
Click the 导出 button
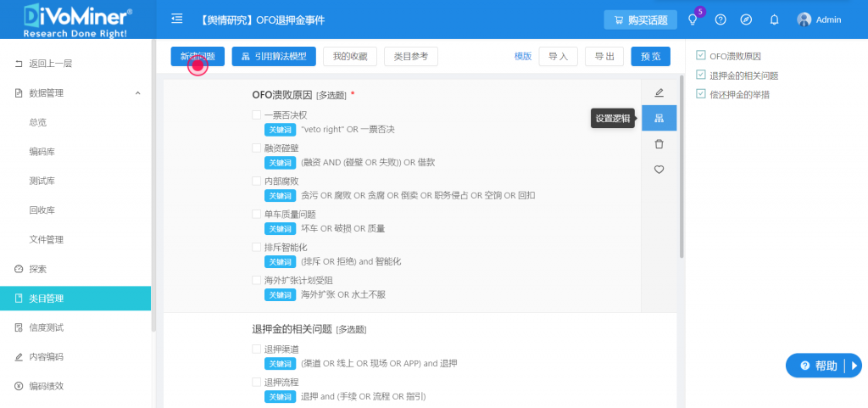pos(604,56)
